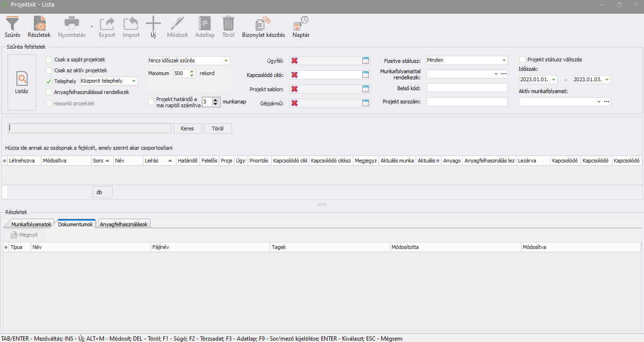
Task: Open the Adatlap notebook icon
Action: 205,27
